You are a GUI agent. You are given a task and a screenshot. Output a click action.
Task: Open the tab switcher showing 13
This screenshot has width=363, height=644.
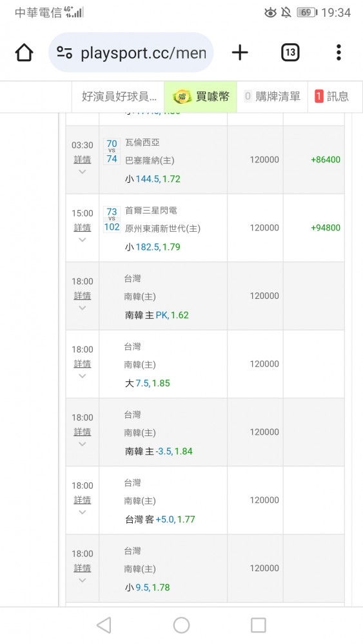tap(290, 53)
